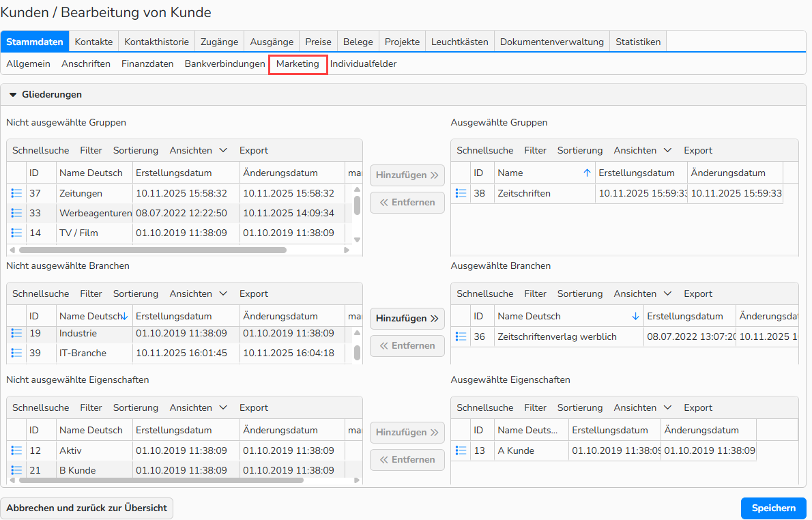
Task: Click horizontal scrollbar of Nicht ausgewählte Gruppen
Action: pyautogui.click(x=153, y=250)
